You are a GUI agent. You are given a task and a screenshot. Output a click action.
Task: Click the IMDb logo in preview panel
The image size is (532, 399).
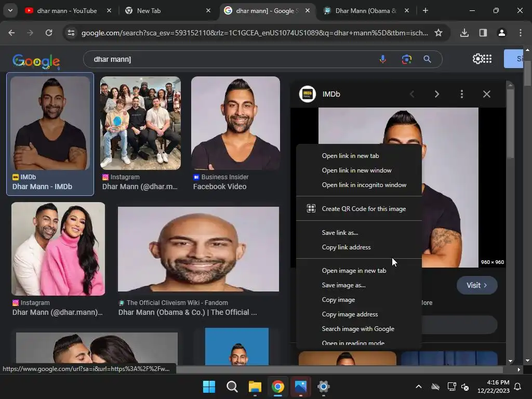pos(308,94)
